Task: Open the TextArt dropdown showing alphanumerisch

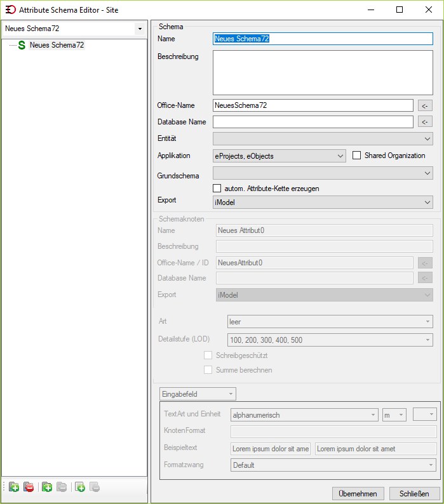Action: point(304,415)
